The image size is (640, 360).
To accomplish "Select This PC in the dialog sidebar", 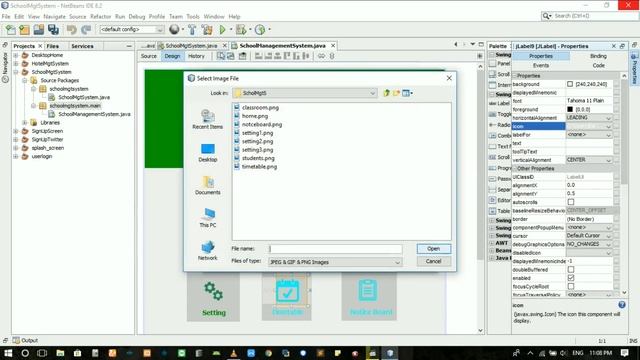I will (x=207, y=218).
